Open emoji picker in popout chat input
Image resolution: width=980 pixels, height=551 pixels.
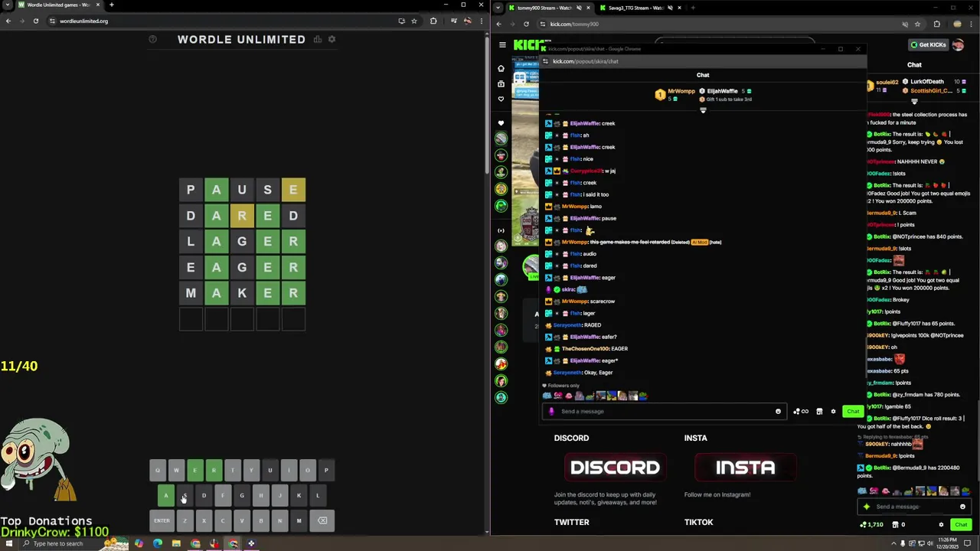(778, 411)
